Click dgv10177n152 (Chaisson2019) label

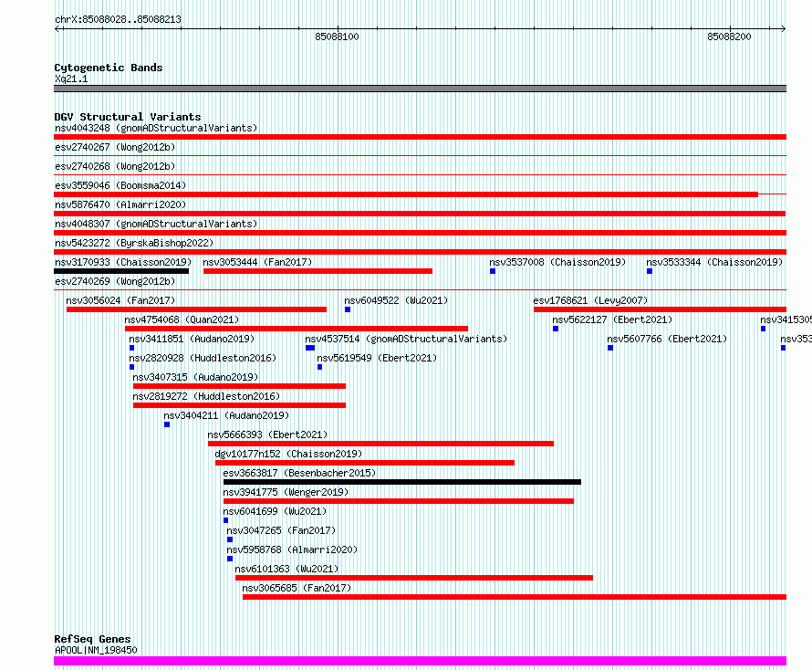coord(288,454)
